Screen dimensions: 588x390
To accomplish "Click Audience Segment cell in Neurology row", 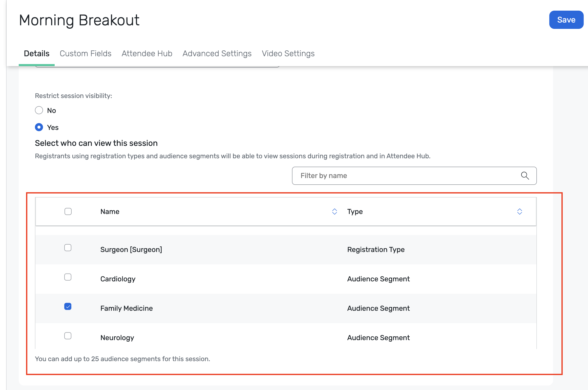I will 379,338.
